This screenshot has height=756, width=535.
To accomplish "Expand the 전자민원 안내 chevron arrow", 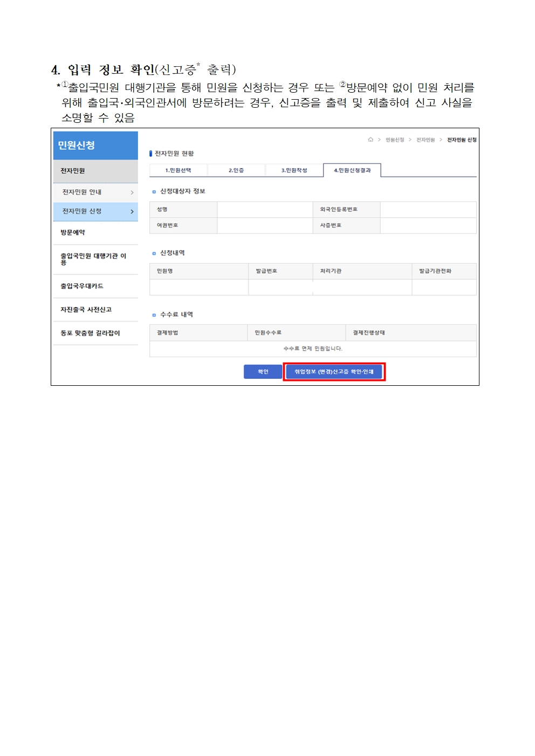I will click(132, 192).
